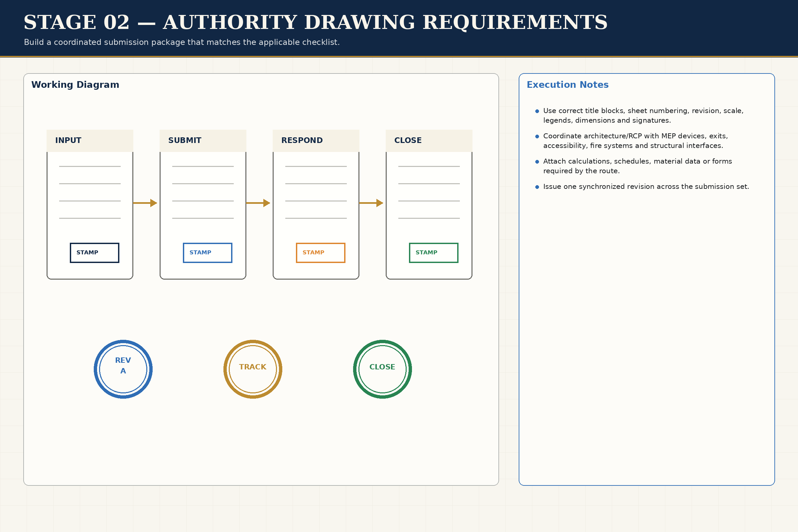Click the orange STAMP box in RESPOND card
Viewport: 798px width, 532px height.
(x=321, y=253)
